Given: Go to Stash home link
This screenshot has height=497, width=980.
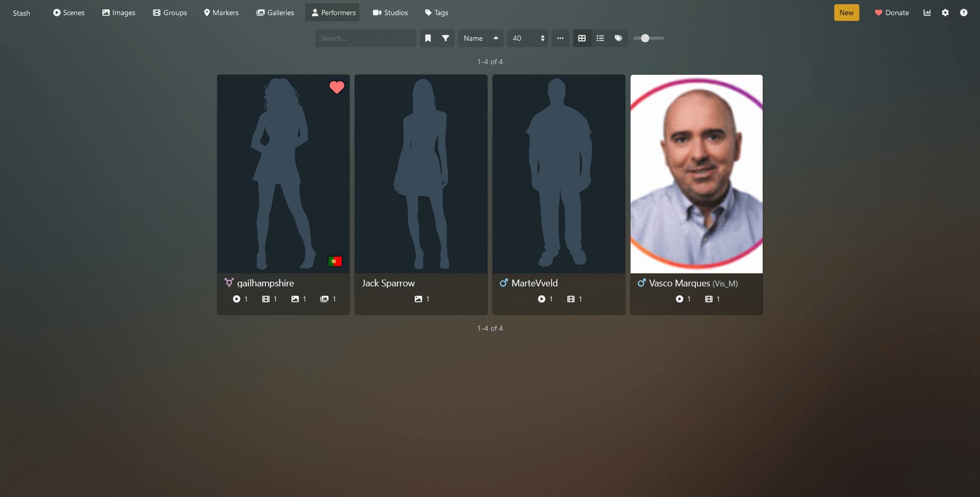Looking at the screenshot, I should (21, 13).
